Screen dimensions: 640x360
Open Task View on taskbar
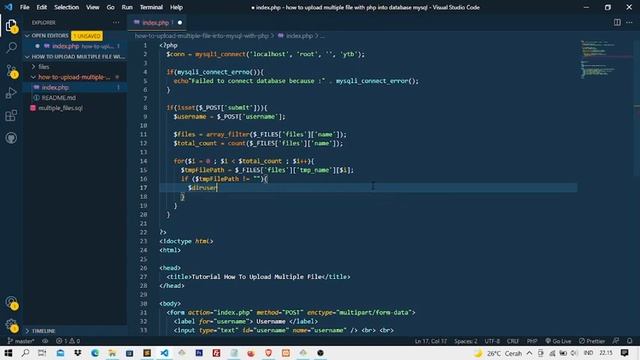[42, 353]
